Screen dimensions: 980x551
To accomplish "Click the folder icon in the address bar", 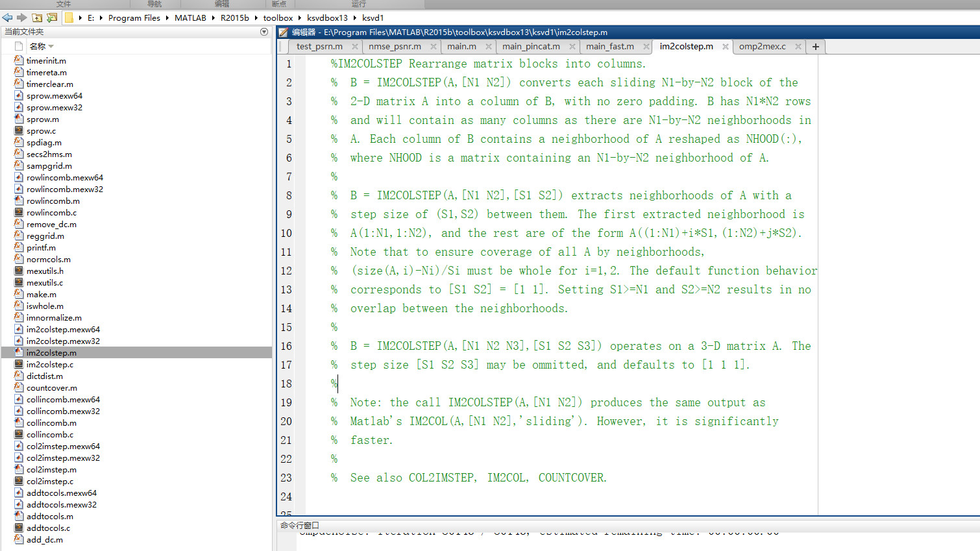I will click(69, 18).
